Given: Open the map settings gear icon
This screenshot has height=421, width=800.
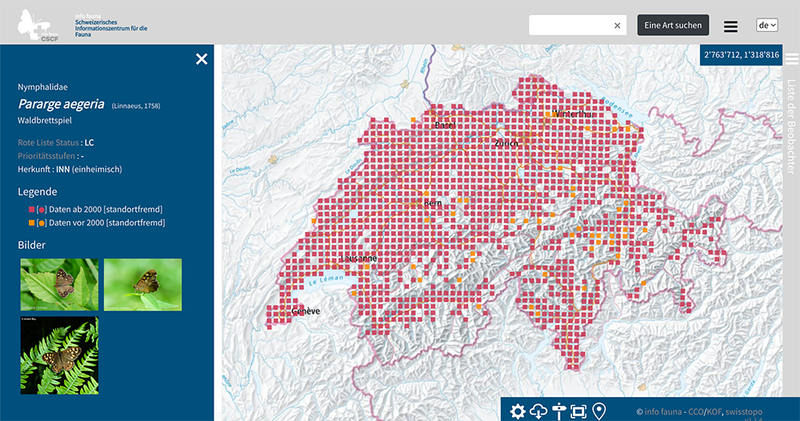Looking at the screenshot, I should (x=518, y=411).
